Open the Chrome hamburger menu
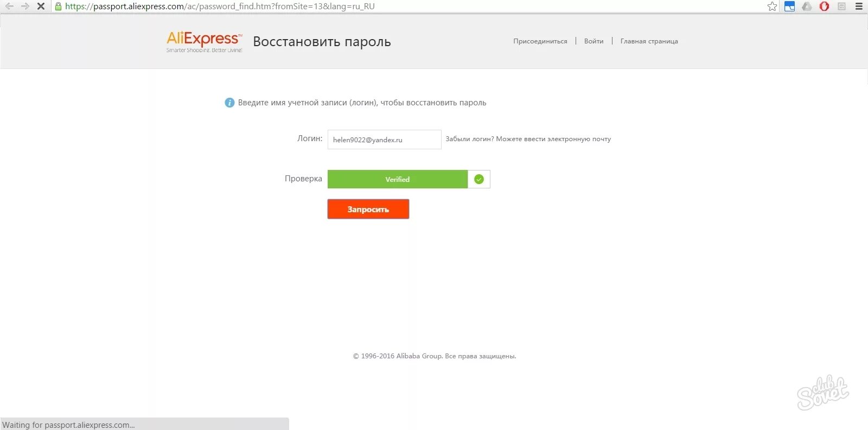The image size is (868, 430). coord(859,7)
